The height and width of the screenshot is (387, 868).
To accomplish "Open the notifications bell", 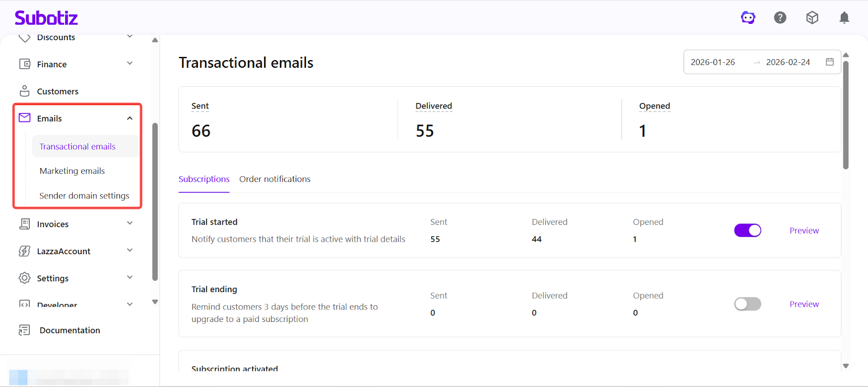I will click(844, 18).
